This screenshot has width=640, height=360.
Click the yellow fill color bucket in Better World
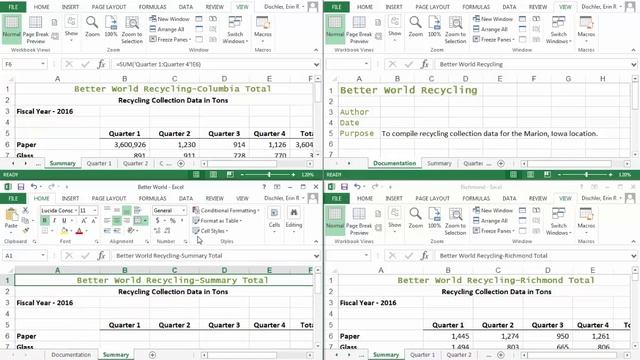coord(64,231)
